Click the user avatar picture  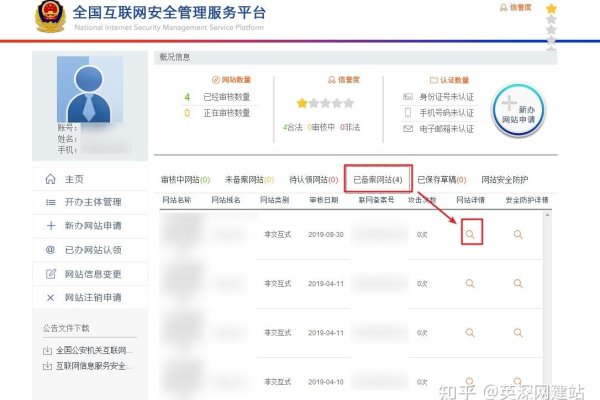pyautogui.click(x=90, y=89)
